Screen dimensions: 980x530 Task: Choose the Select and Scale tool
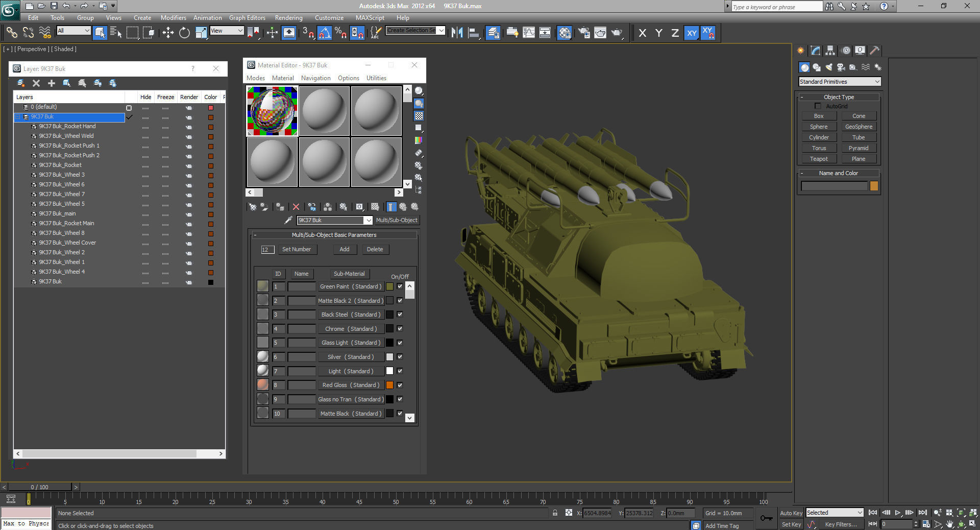[201, 33]
